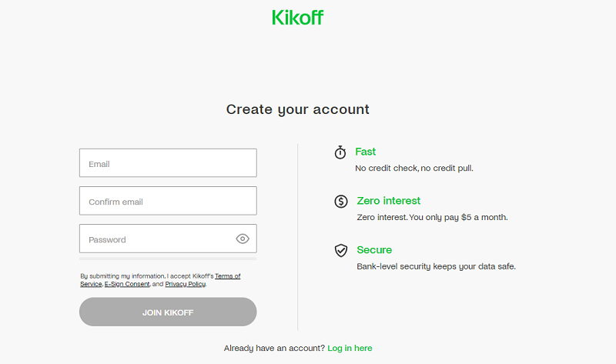View the Privacy Policy link

tap(186, 284)
